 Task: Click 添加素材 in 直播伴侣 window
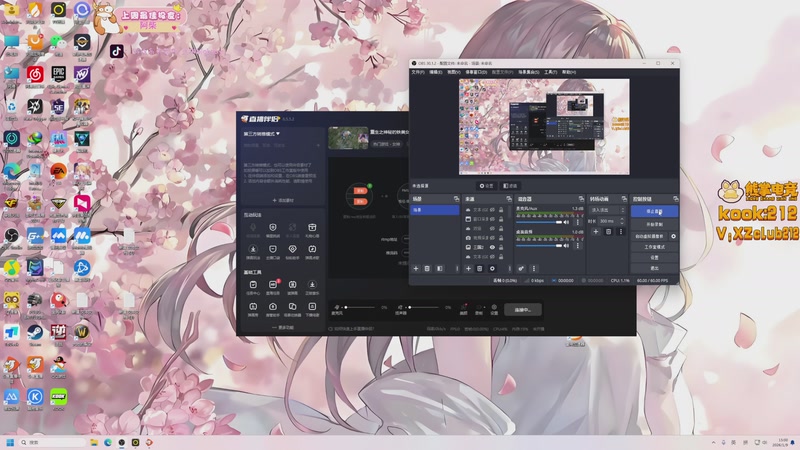tap(283, 201)
